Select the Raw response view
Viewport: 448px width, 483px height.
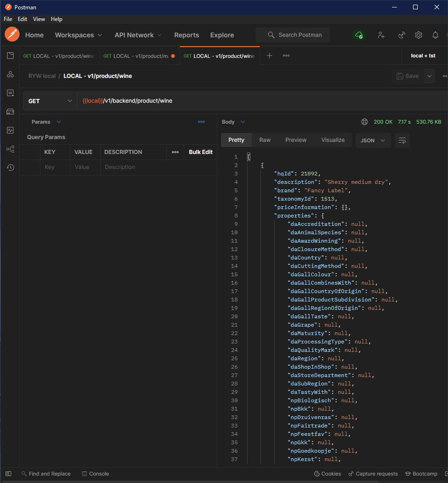pos(265,140)
